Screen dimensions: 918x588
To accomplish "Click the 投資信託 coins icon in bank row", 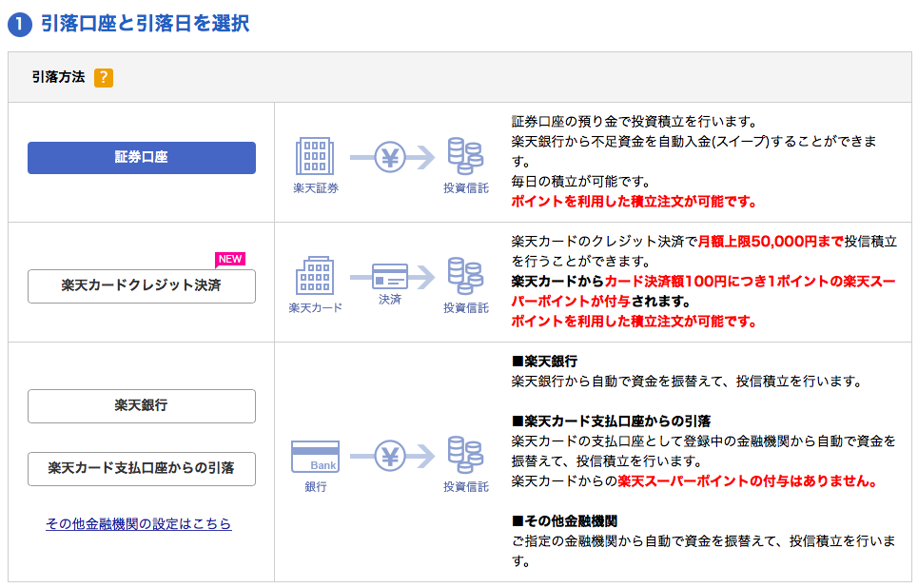I will click(x=465, y=455).
